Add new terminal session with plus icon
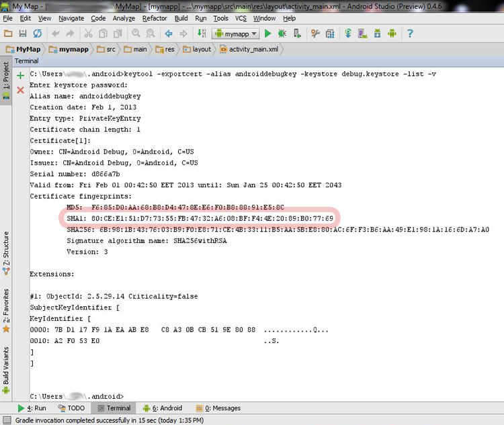 (x=21, y=75)
